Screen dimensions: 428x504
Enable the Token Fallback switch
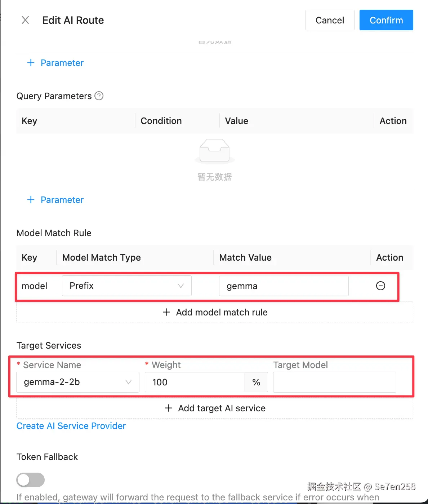click(x=31, y=480)
